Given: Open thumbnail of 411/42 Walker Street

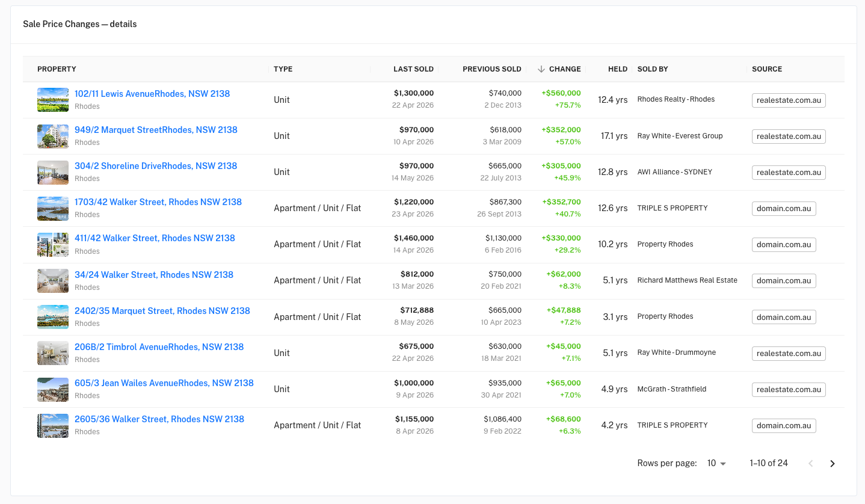Looking at the screenshot, I should point(53,245).
